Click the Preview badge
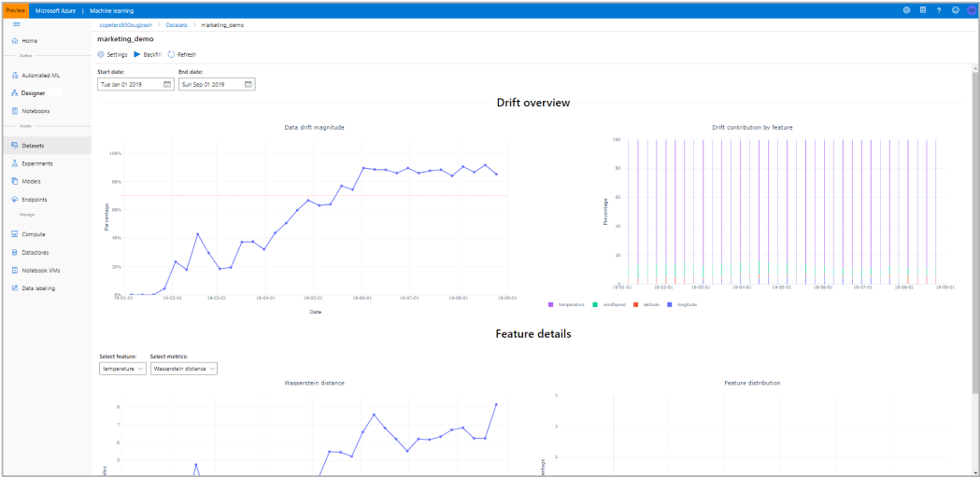This screenshot has width=980, height=477. (x=15, y=10)
